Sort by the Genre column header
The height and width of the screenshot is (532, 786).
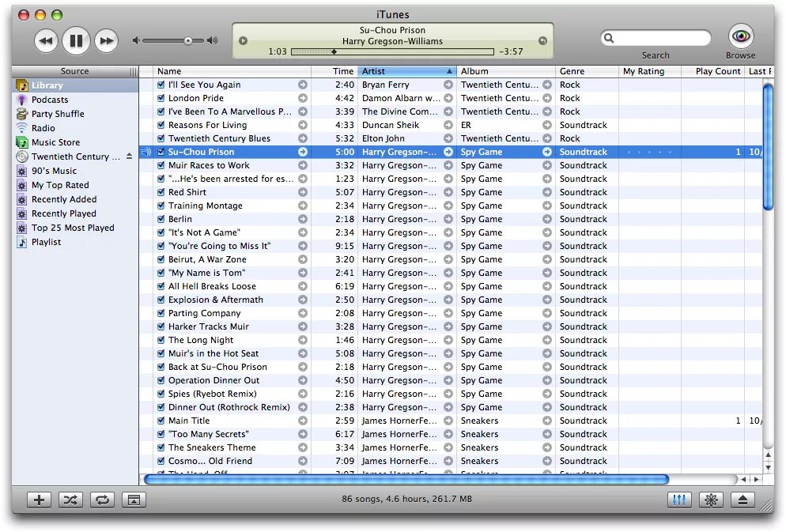[587, 71]
